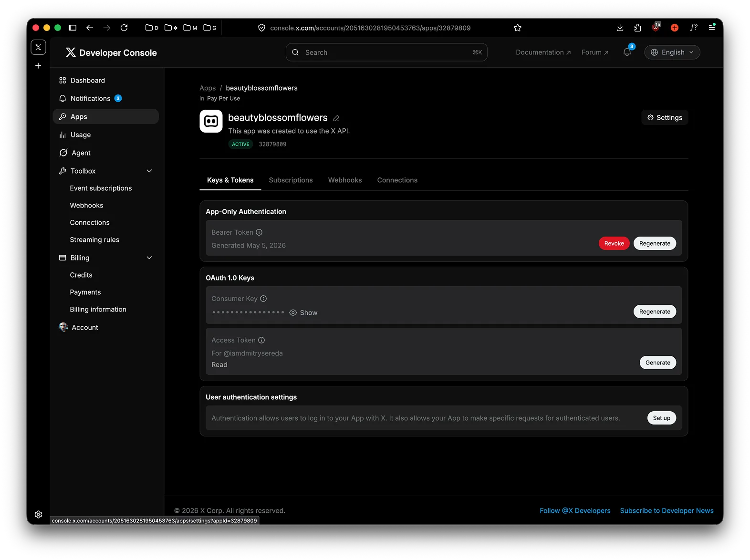Open Payments under Billing

[85, 292]
